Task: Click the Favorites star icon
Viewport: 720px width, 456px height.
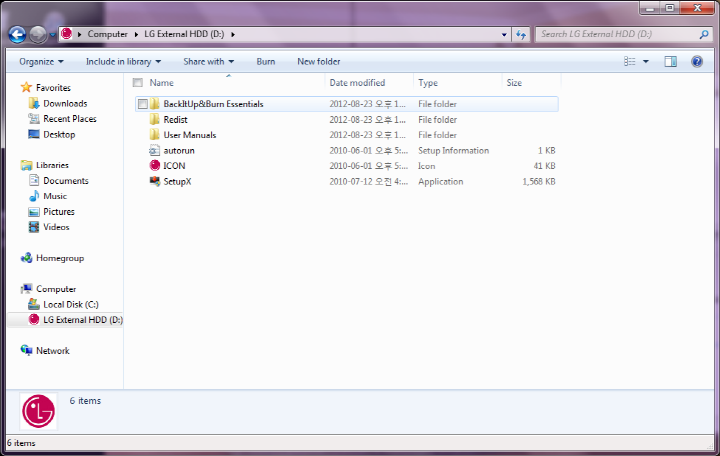Action: point(27,87)
